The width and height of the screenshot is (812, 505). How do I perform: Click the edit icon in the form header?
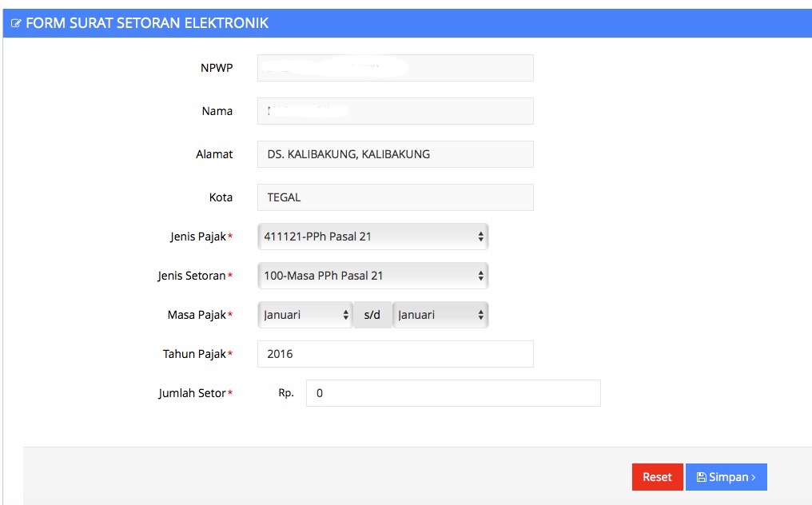16,24
